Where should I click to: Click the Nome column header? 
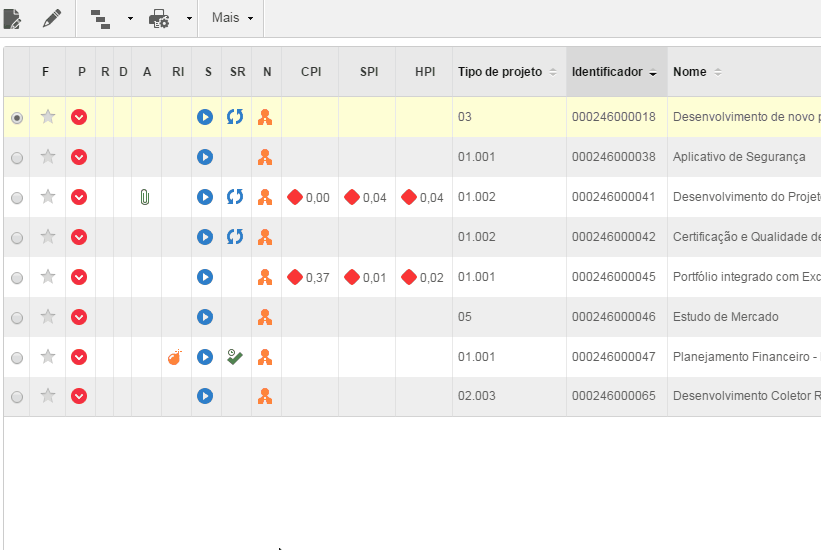pyautogui.click(x=690, y=72)
